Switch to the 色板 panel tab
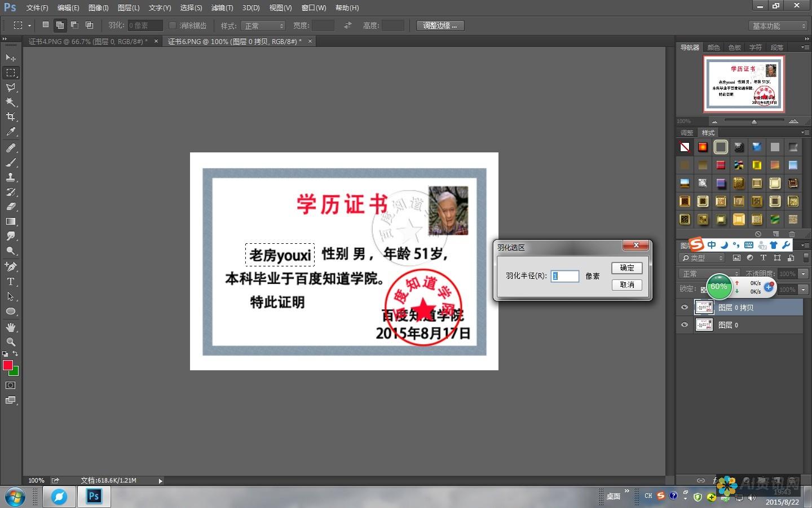 coord(734,47)
